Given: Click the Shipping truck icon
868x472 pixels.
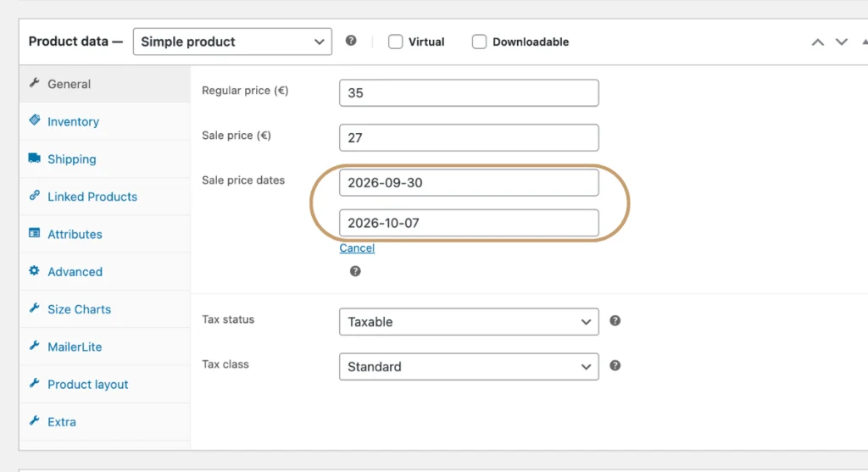Looking at the screenshot, I should tap(34, 158).
